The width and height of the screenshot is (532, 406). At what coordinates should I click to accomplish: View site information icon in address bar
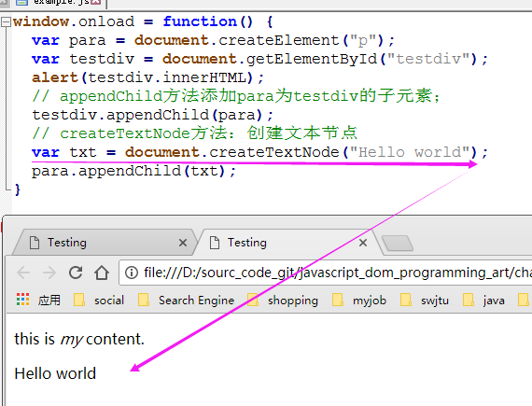132,273
